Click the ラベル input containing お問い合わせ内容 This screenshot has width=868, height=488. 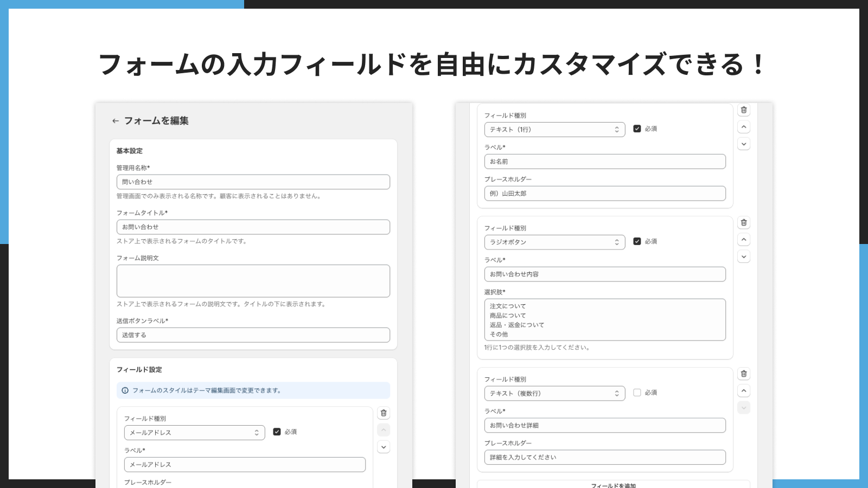point(605,274)
